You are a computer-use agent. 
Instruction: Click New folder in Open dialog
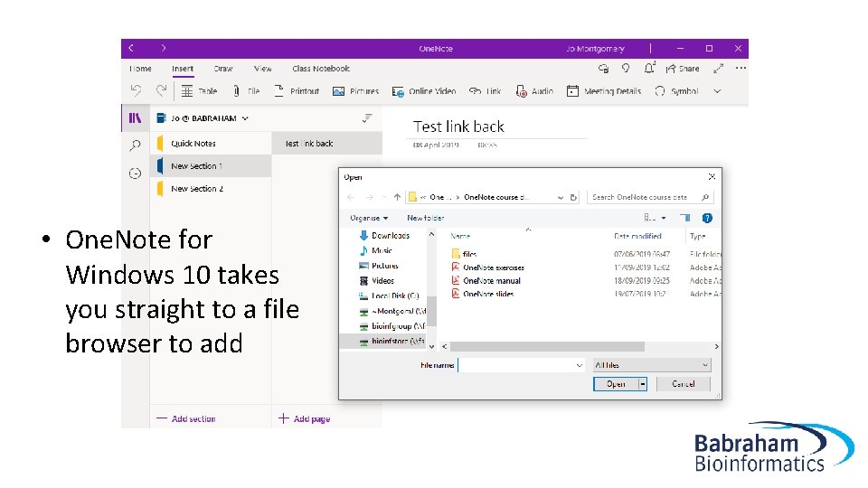coord(425,218)
